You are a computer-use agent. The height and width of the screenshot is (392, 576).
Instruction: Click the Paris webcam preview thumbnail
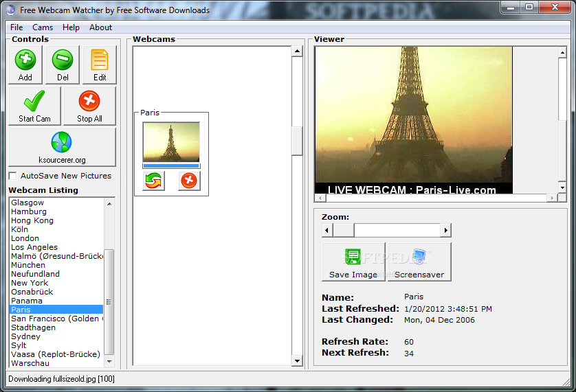pyautogui.click(x=171, y=142)
